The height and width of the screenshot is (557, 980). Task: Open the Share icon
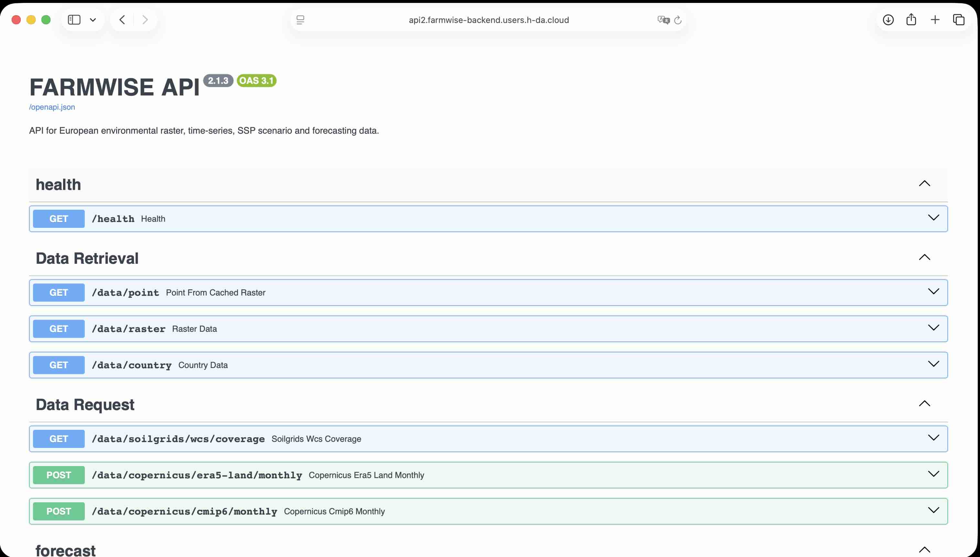pyautogui.click(x=911, y=19)
